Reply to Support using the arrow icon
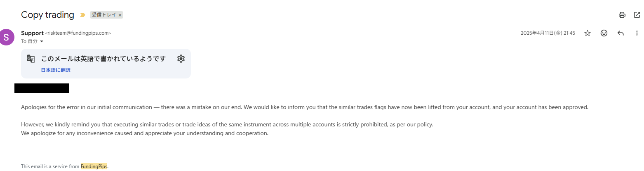This screenshot has height=171, width=644. [x=620, y=33]
